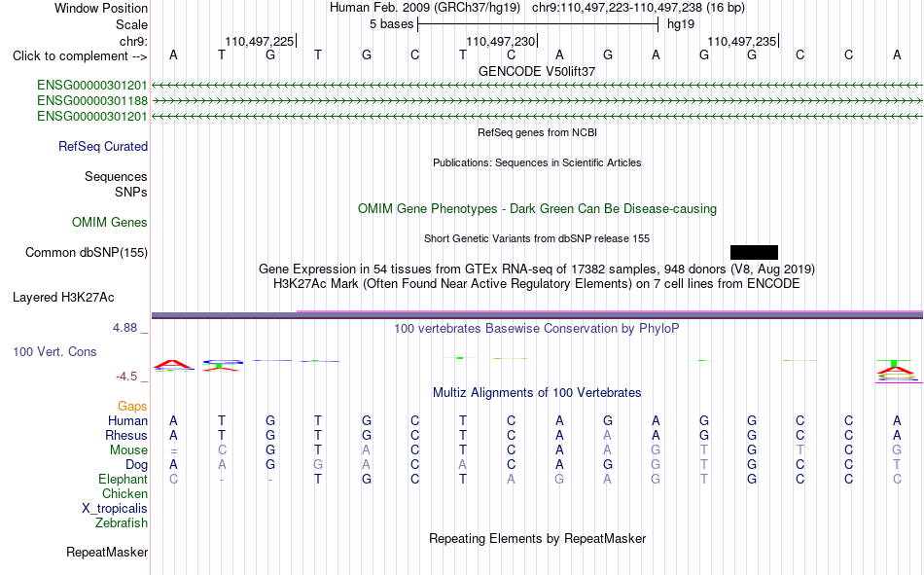Click the 5-base scale bar line

click(x=538, y=24)
